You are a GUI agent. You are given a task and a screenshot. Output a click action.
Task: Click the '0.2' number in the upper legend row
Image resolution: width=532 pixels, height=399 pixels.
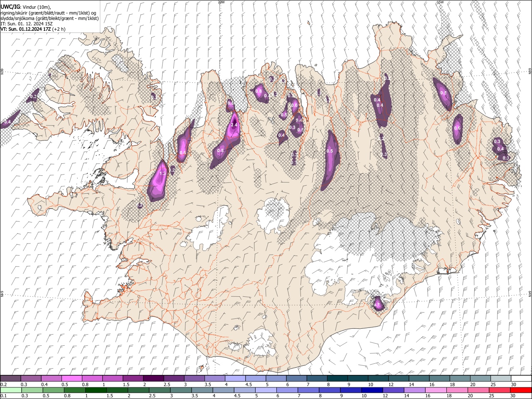pyautogui.click(x=3, y=384)
